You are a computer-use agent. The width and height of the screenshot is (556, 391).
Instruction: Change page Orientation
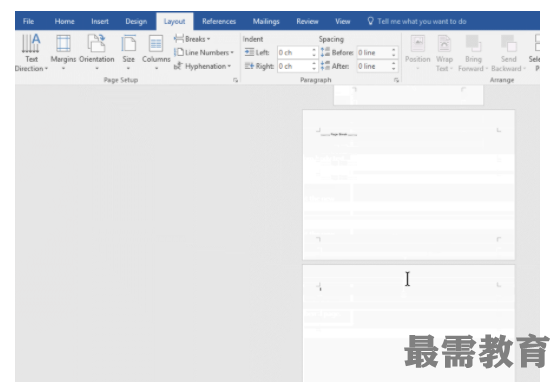click(96, 53)
